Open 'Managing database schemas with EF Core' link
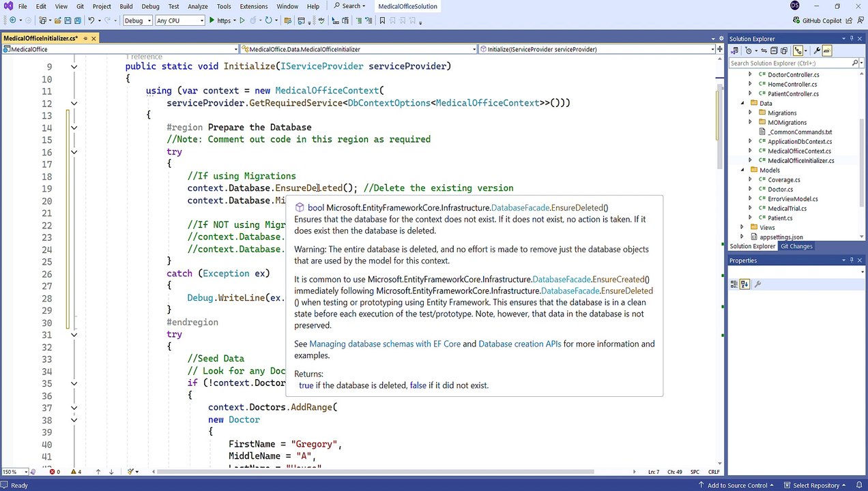This screenshot has width=868, height=491. [385, 344]
